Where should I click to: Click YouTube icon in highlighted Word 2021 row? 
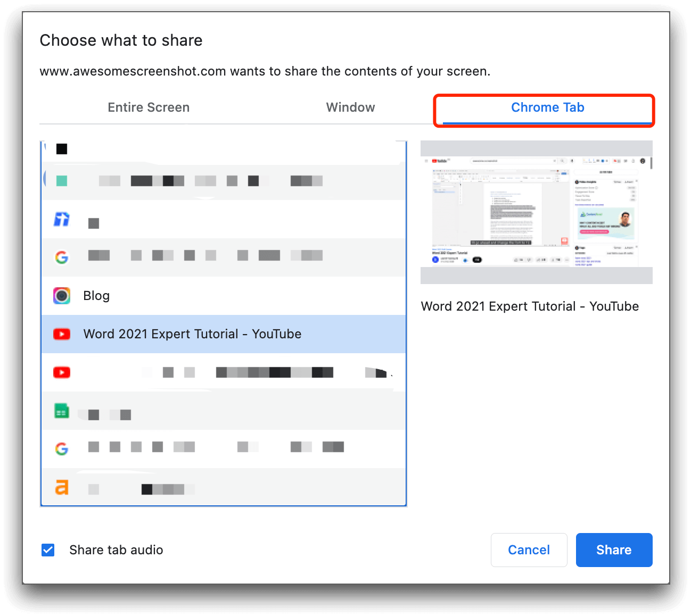coord(62,334)
